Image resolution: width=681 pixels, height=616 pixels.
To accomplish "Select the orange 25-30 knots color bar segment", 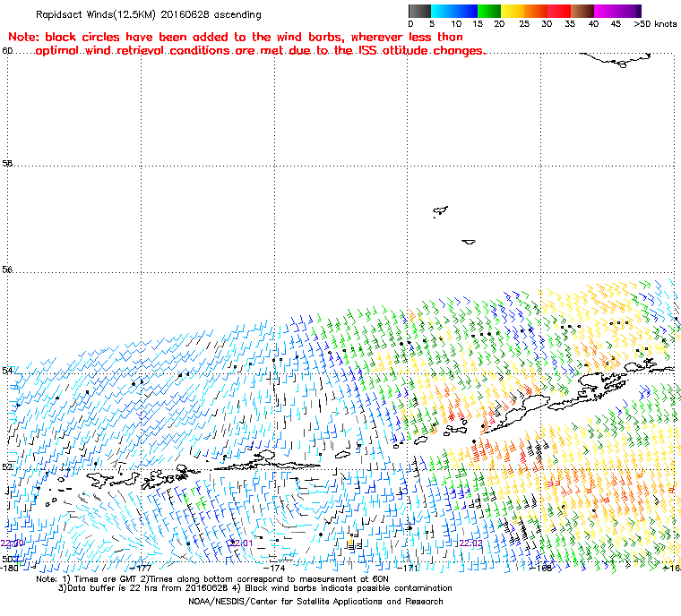I will coord(536,11).
